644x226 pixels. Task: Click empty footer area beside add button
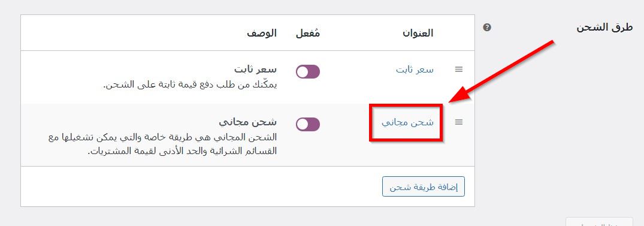(201, 186)
